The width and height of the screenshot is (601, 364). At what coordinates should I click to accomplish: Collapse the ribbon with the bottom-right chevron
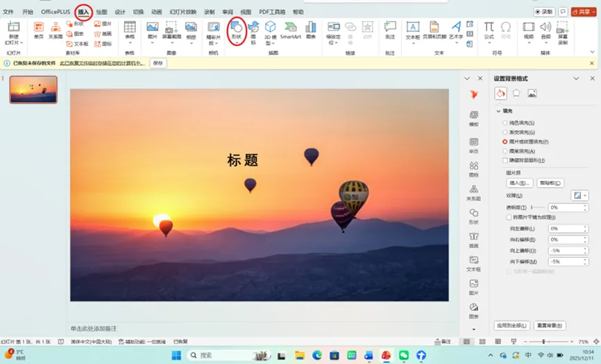[592, 52]
